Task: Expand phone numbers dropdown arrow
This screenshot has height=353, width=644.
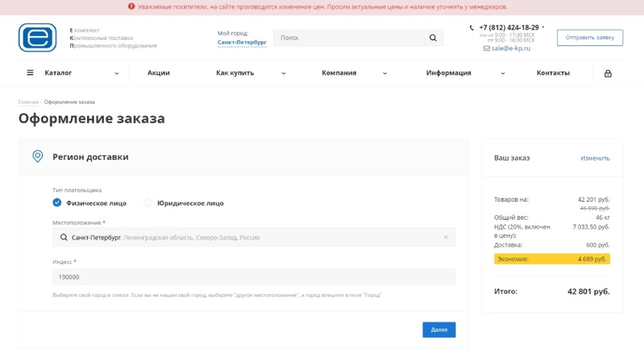Action: click(x=543, y=28)
